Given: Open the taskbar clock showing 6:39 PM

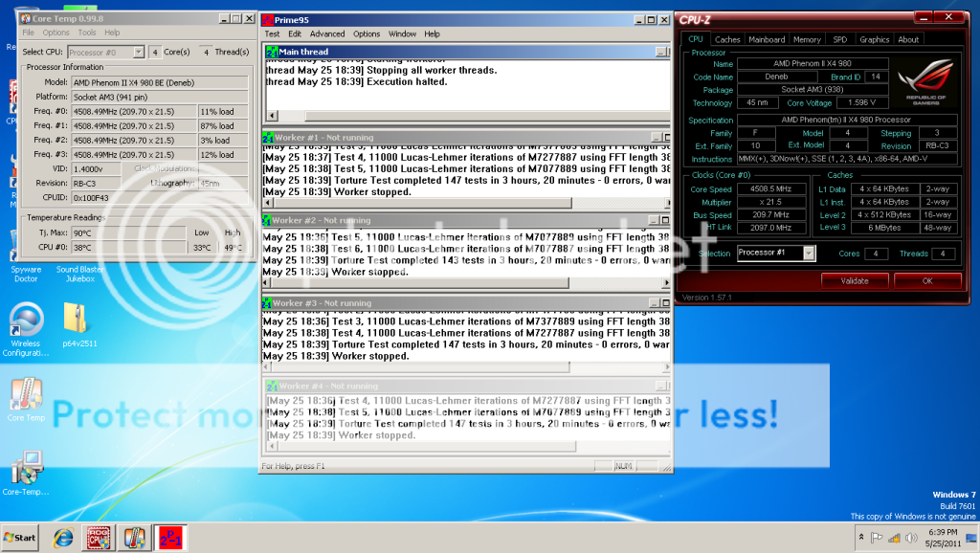Looking at the screenshot, I should pyautogui.click(x=943, y=538).
